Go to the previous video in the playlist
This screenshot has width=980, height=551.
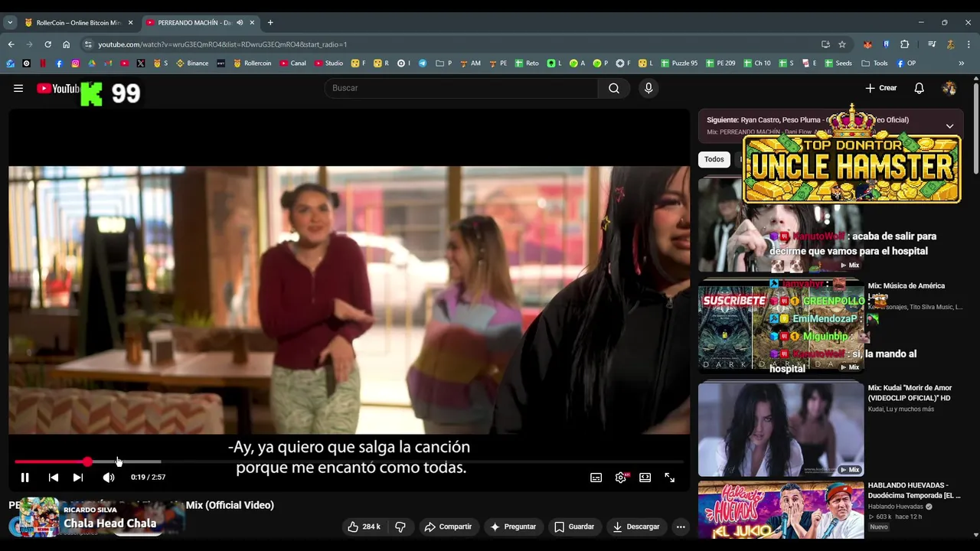(53, 478)
